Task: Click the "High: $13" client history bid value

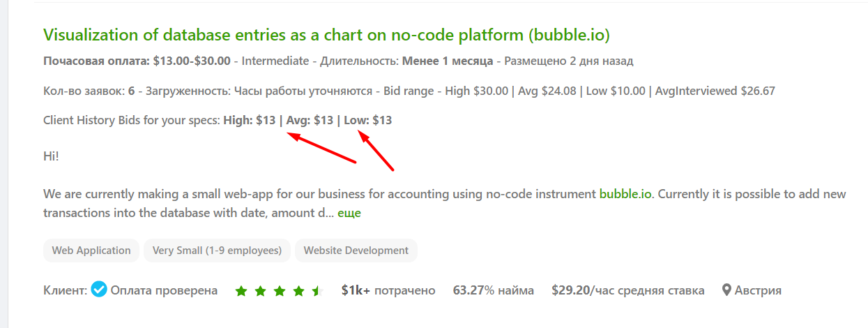Action: 250,120
